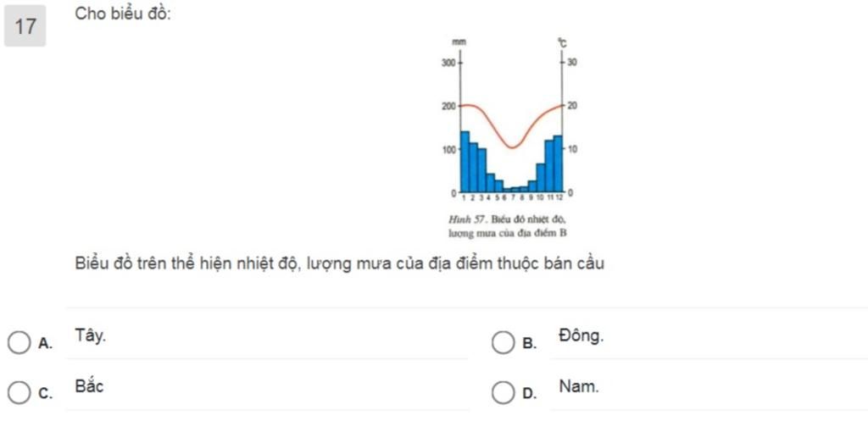Click the answer text Tây

pos(92,335)
